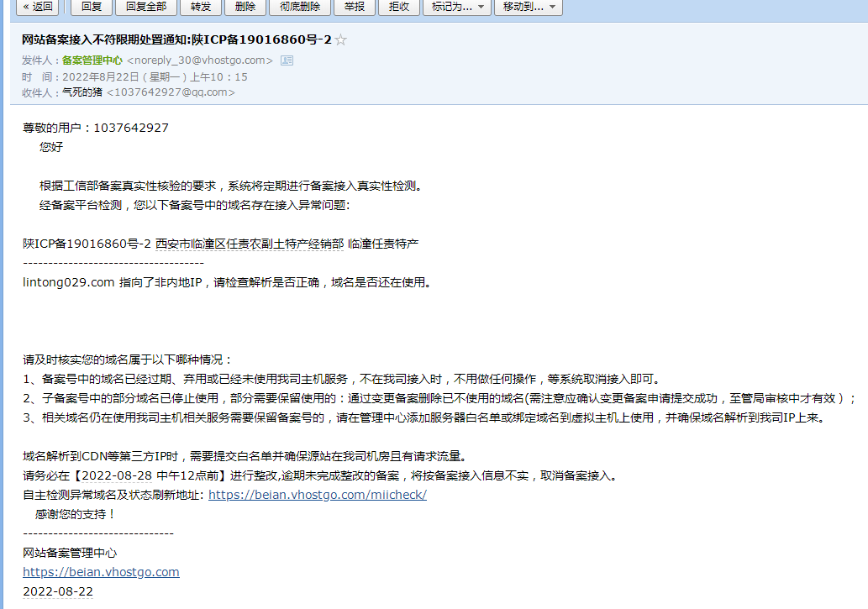
Task: Star this email with the star icon
Action: click(340, 40)
